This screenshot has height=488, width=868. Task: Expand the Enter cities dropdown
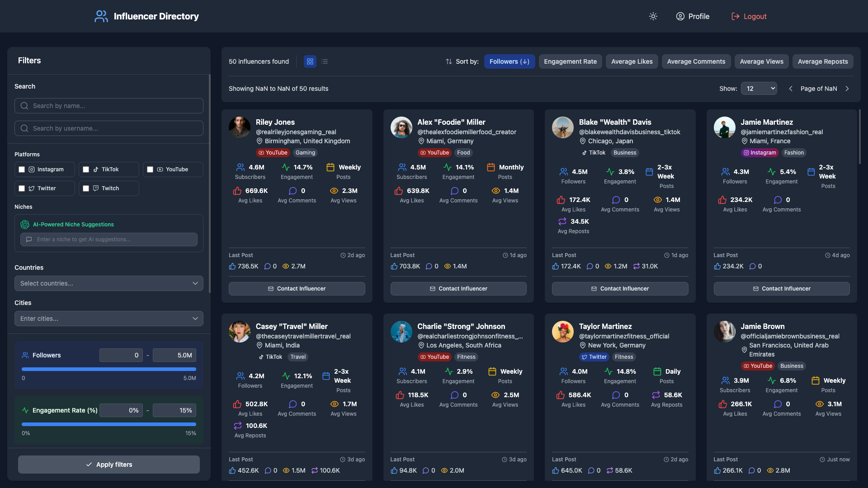(108, 319)
